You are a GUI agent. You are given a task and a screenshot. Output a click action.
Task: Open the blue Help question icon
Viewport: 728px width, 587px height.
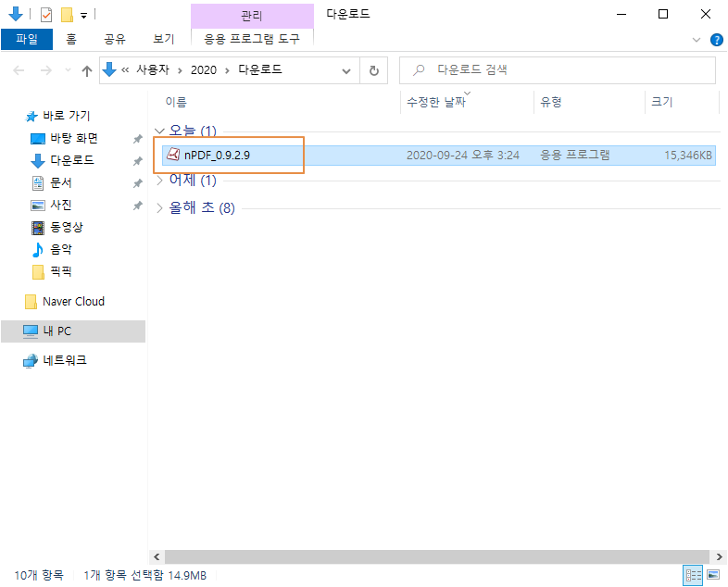(x=716, y=40)
